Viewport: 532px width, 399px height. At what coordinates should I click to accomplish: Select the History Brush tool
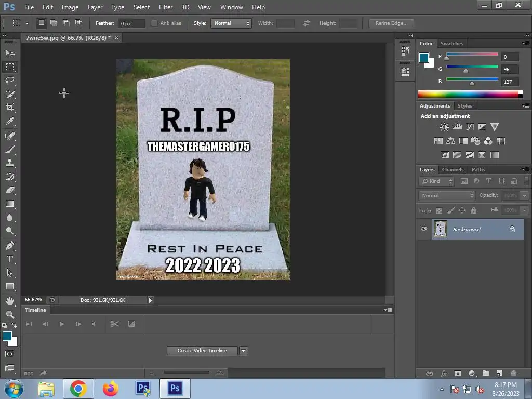tap(10, 177)
